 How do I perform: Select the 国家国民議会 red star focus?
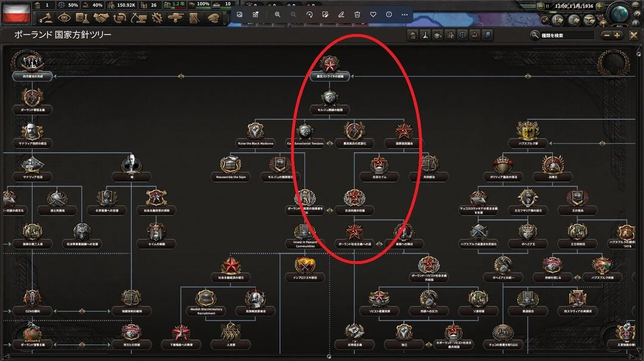[404, 134]
